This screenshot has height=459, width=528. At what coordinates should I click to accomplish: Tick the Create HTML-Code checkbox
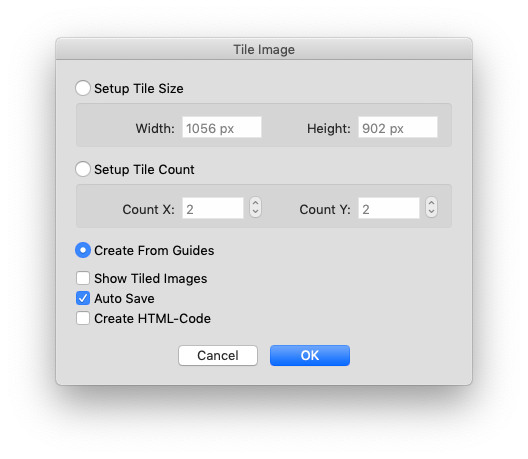coord(83,318)
